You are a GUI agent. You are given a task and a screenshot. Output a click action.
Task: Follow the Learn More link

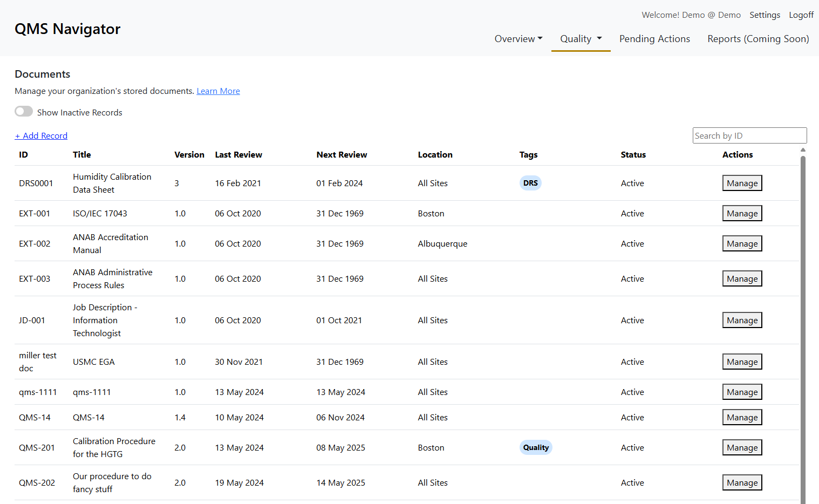pyautogui.click(x=218, y=91)
